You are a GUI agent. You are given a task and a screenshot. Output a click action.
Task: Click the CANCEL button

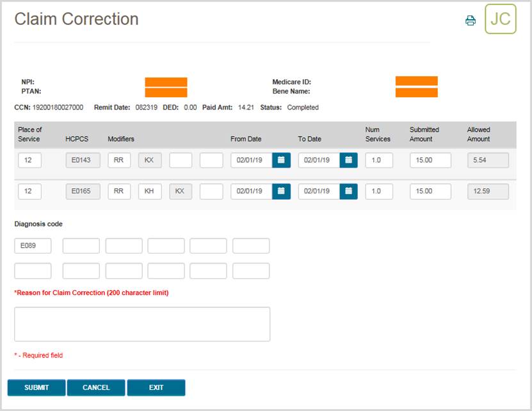(96, 387)
